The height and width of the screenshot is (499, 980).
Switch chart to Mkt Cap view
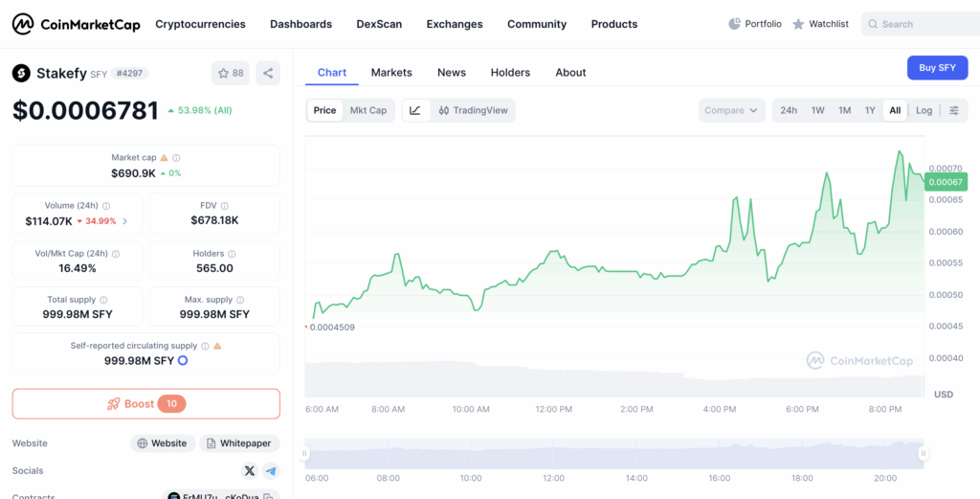tap(368, 110)
